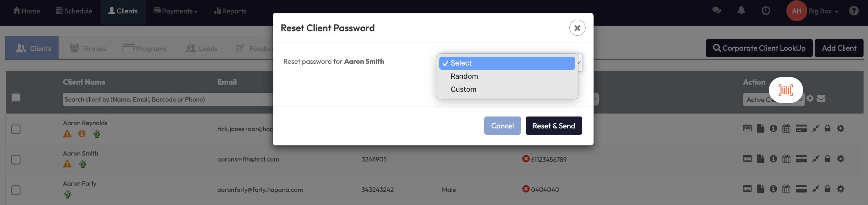Toggle the select-all clients checkbox
868x205 pixels.
16,97
